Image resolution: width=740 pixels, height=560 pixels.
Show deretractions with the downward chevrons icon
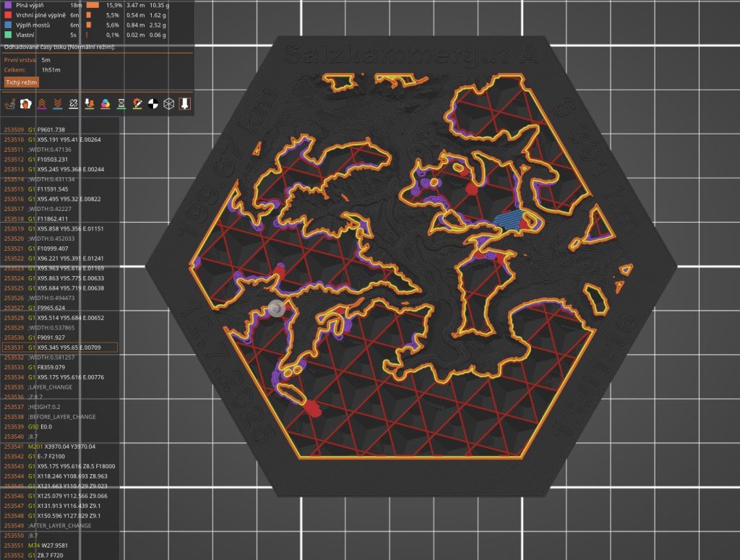(57, 105)
